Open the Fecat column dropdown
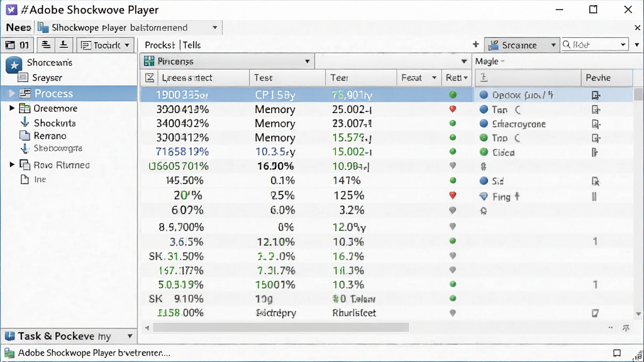Screen dimensions: 644x362 [419, 77]
